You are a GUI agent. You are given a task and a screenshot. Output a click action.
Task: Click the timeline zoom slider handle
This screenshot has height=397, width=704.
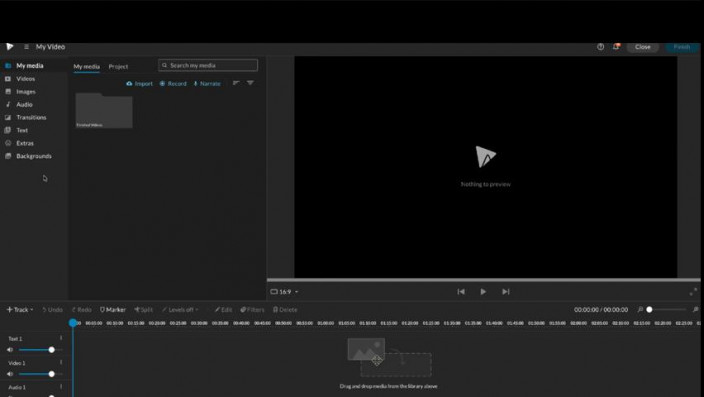tap(649, 309)
